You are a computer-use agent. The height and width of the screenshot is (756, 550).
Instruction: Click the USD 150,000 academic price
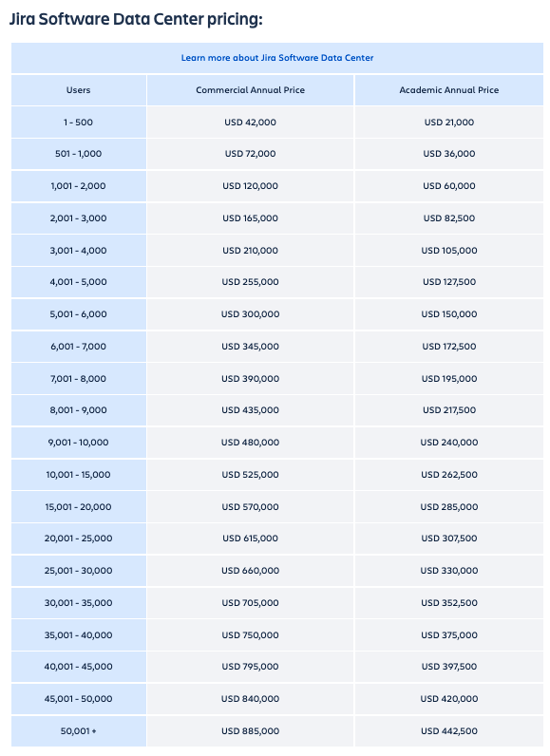click(x=449, y=314)
